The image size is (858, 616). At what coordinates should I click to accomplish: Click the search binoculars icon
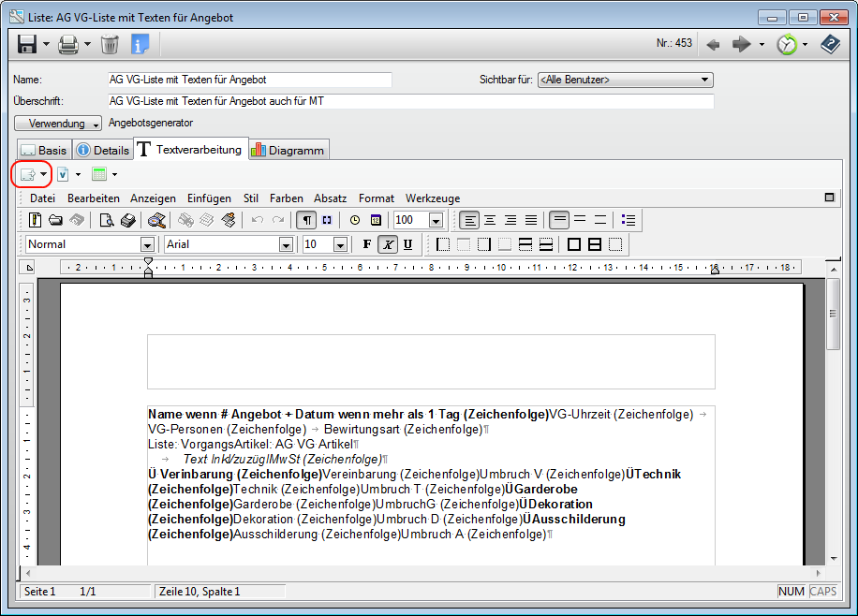[x=156, y=220]
